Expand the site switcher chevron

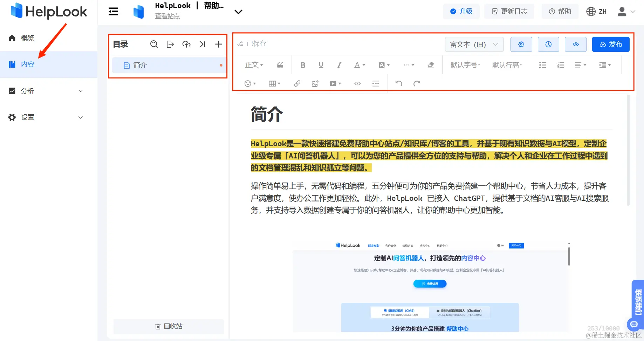tap(238, 12)
